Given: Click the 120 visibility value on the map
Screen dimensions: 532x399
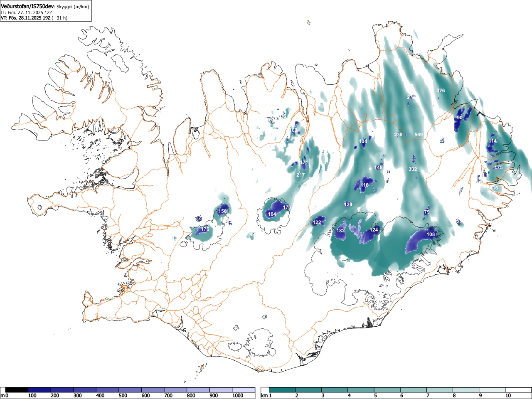Looking at the screenshot, I should click(x=348, y=204).
